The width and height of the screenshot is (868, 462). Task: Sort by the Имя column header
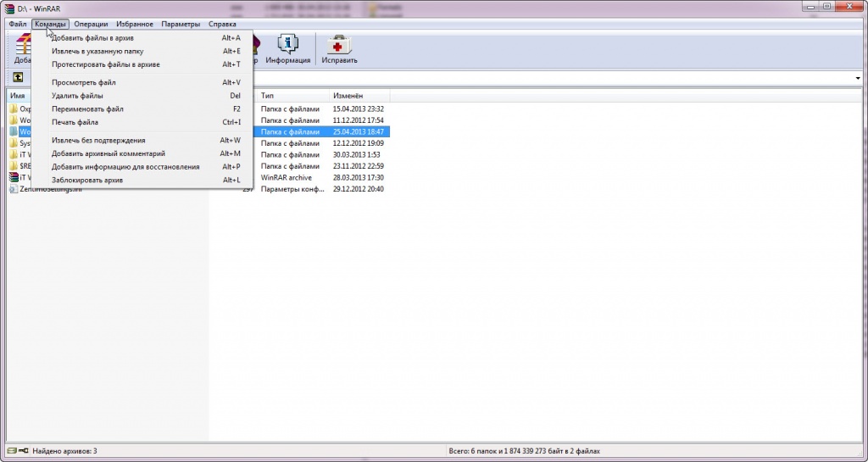click(19, 95)
